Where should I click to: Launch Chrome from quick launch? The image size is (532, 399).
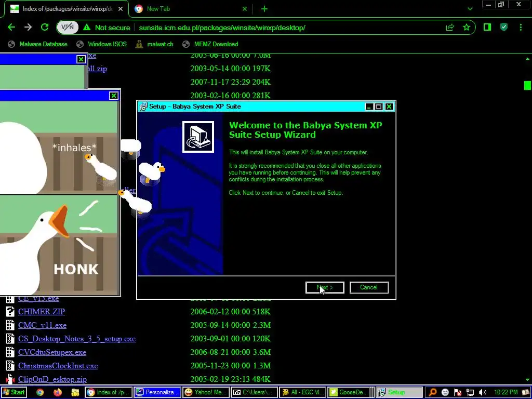40,392
